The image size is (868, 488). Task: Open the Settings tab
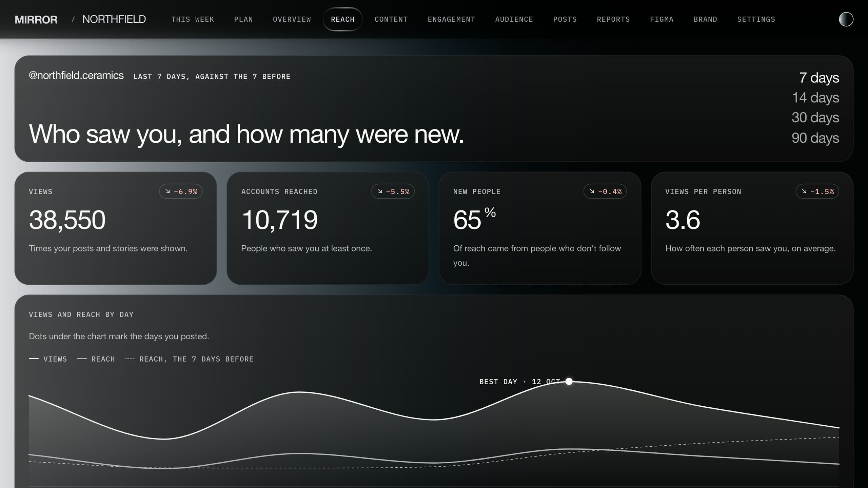756,19
